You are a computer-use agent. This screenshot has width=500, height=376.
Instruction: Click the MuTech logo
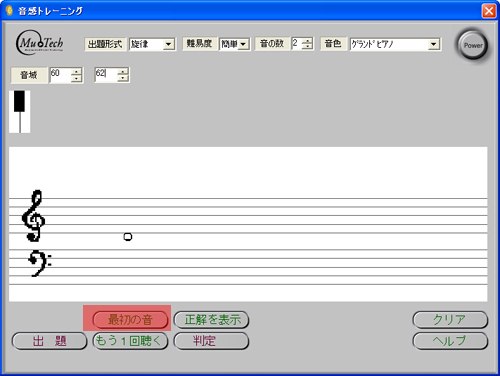pyautogui.click(x=40, y=43)
